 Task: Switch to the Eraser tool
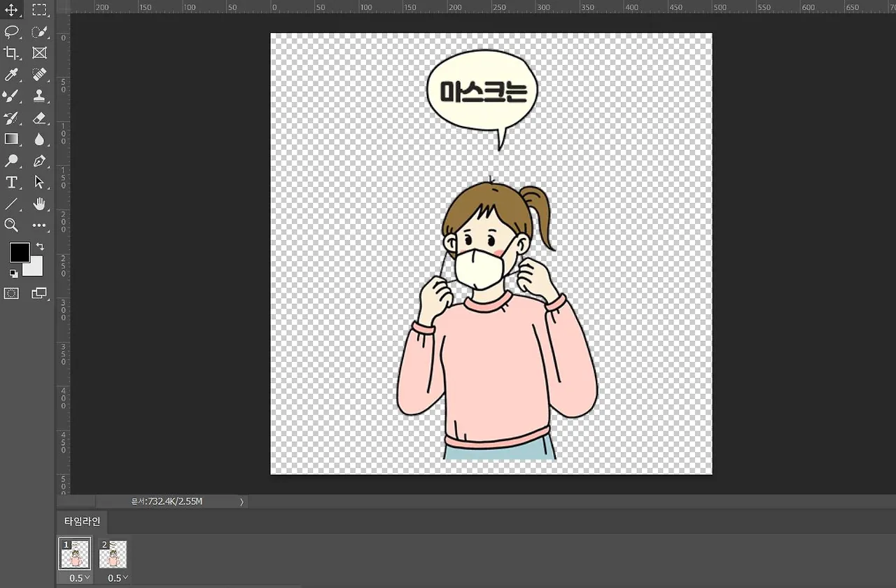(40, 118)
